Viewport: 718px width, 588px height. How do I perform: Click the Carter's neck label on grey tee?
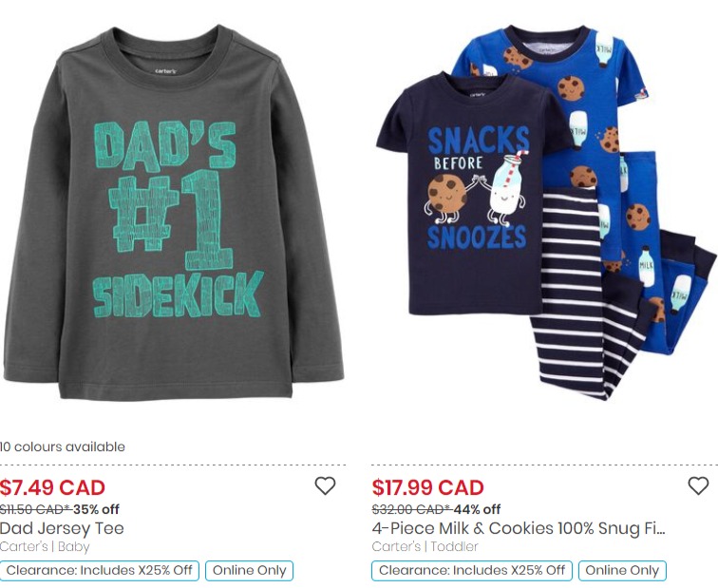pyautogui.click(x=166, y=71)
